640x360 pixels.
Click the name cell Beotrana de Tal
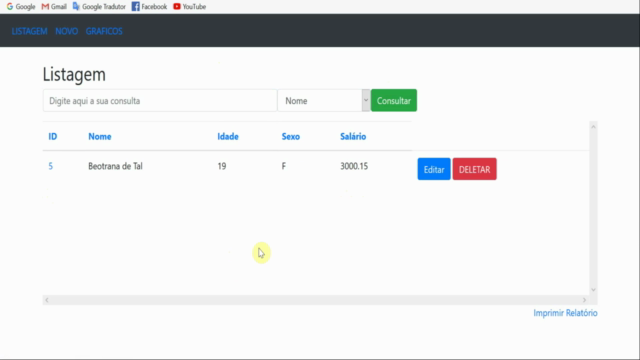(x=115, y=166)
